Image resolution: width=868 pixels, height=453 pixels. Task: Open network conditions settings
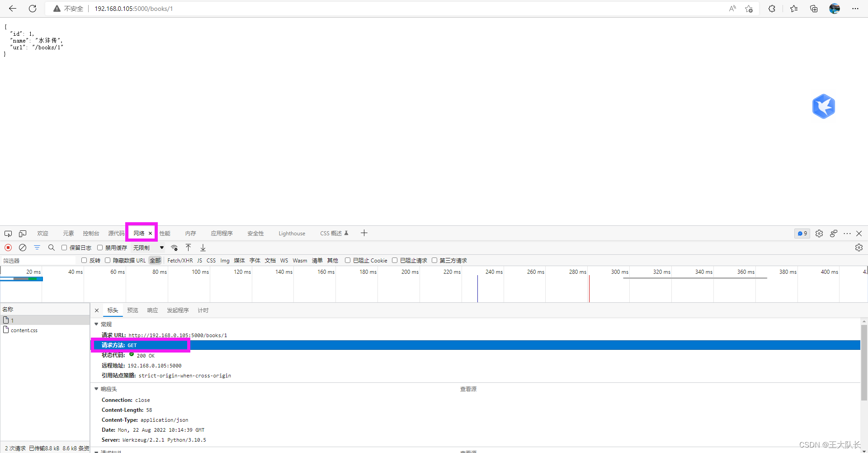tap(174, 248)
